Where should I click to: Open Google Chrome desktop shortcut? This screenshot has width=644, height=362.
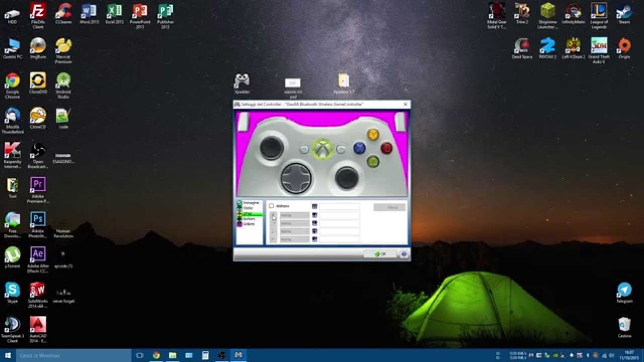pyautogui.click(x=13, y=85)
